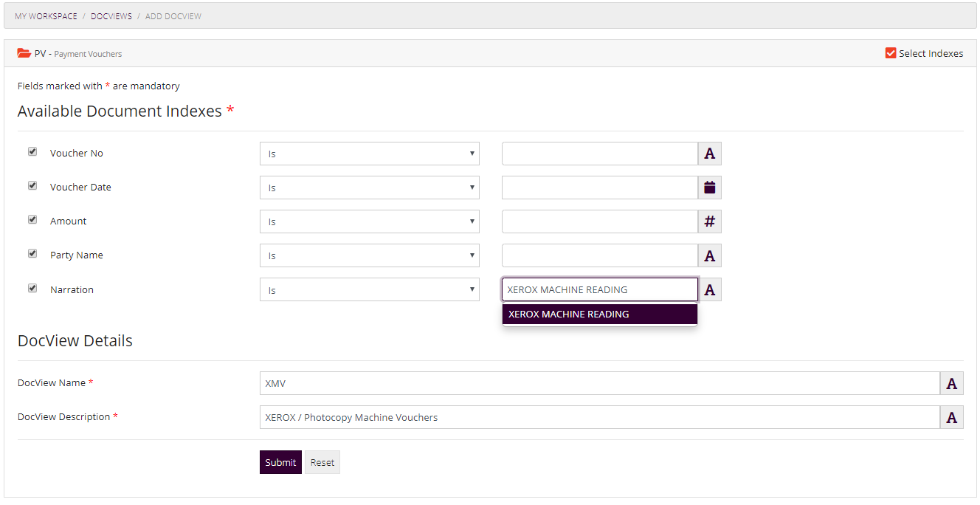Click the red PV folder icon
This screenshot has width=980, height=505.
(x=23, y=52)
